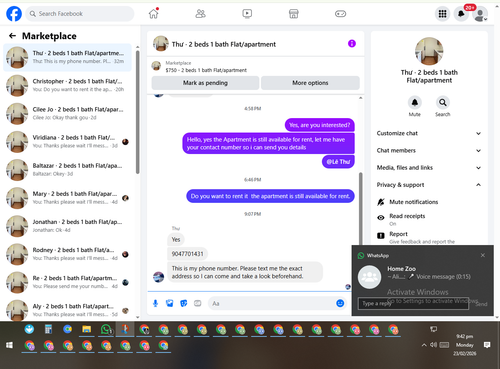Send the WhatsApp notification reply

point(481,304)
